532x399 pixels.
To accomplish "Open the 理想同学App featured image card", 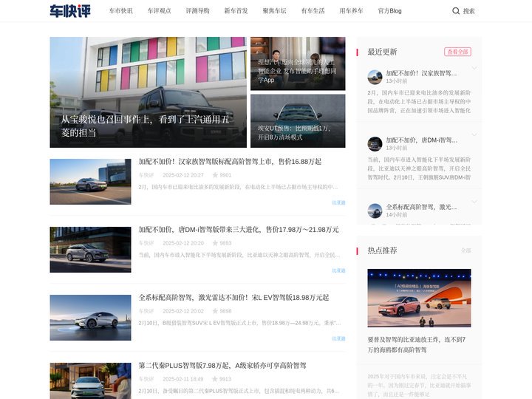I will point(298,64).
